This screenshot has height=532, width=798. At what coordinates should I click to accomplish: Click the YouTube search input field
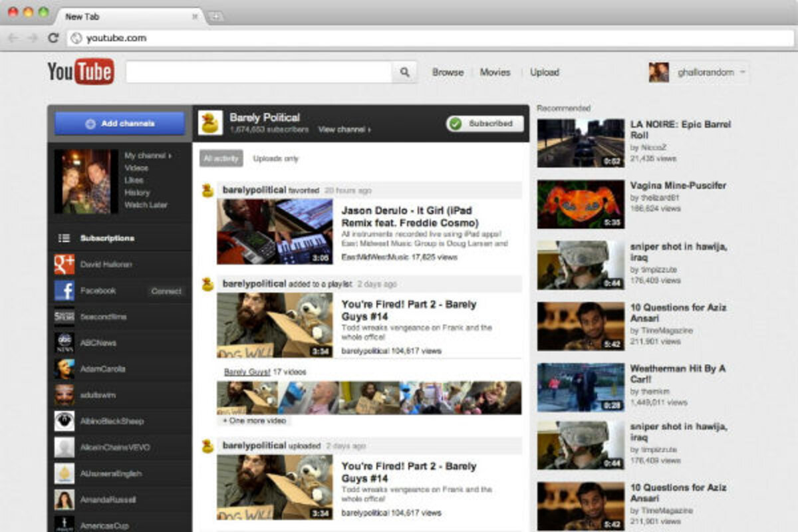coord(259,72)
